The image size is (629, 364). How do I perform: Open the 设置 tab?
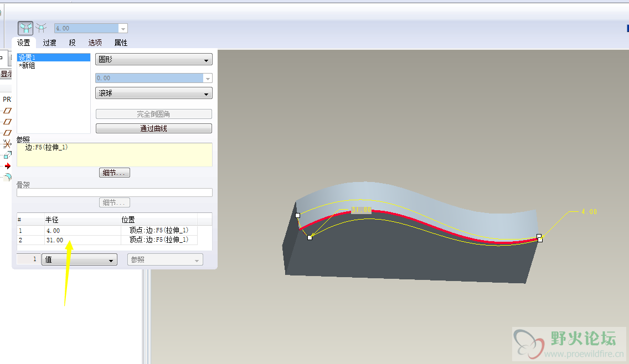point(24,43)
